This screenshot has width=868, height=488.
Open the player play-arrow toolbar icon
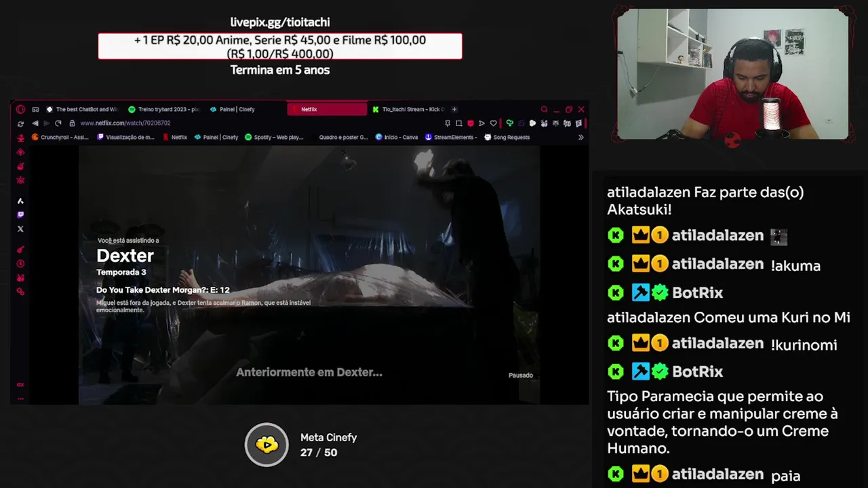pos(481,123)
